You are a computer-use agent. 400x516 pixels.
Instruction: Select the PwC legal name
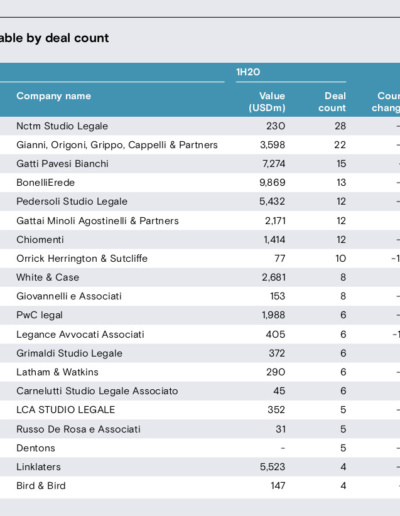[x=39, y=315]
